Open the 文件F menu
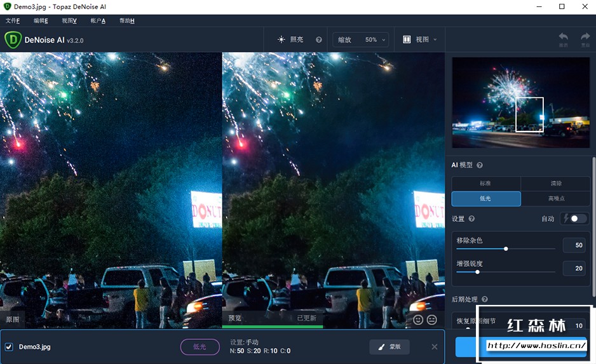The image size is (596, 364). coord(13,20)
